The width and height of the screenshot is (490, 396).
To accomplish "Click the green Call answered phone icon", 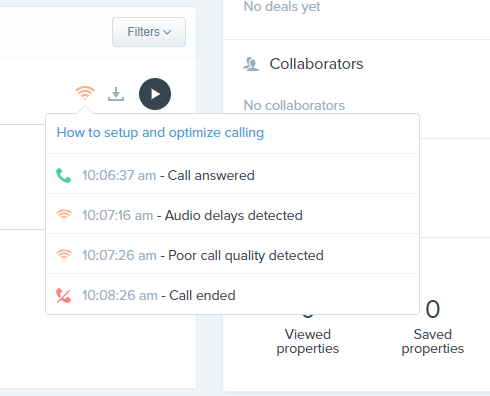I will coord(64,176).
